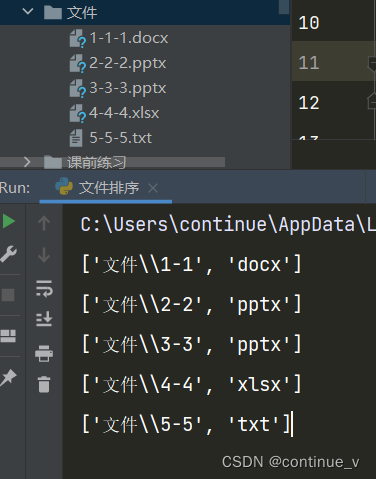Click line number 10 in editor gutter
The image size is (376, 479).
[x=309, y=23]
